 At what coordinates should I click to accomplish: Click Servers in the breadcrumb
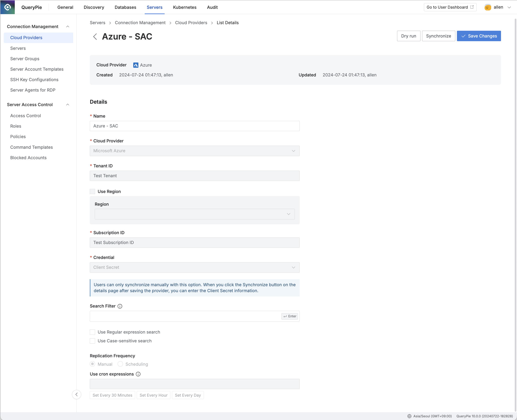point(98,23)
